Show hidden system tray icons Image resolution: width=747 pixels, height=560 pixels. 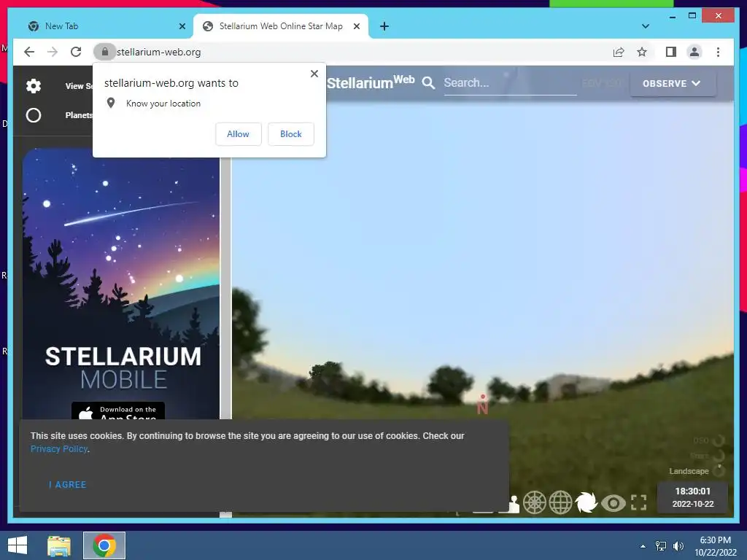pyautogui.click(x=643, y=546)
